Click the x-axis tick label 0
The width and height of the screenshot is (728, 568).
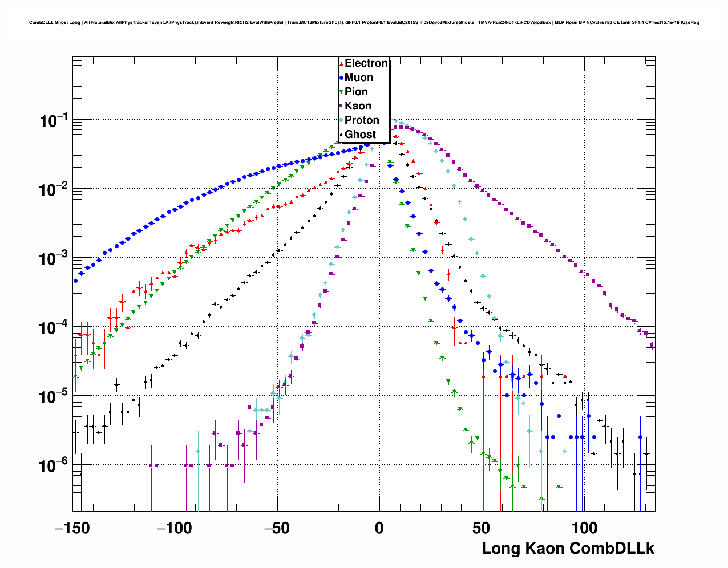click(x=379, y=528)
